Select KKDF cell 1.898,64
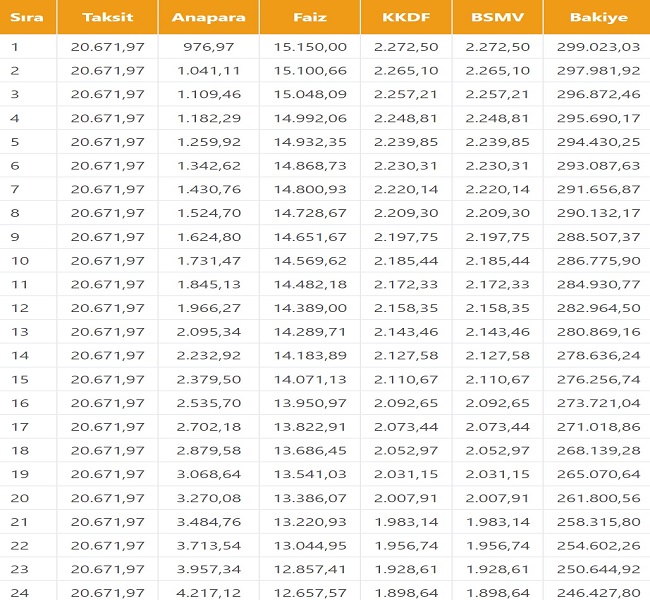The width and height of the screenshot is (650, 600). 406,593
